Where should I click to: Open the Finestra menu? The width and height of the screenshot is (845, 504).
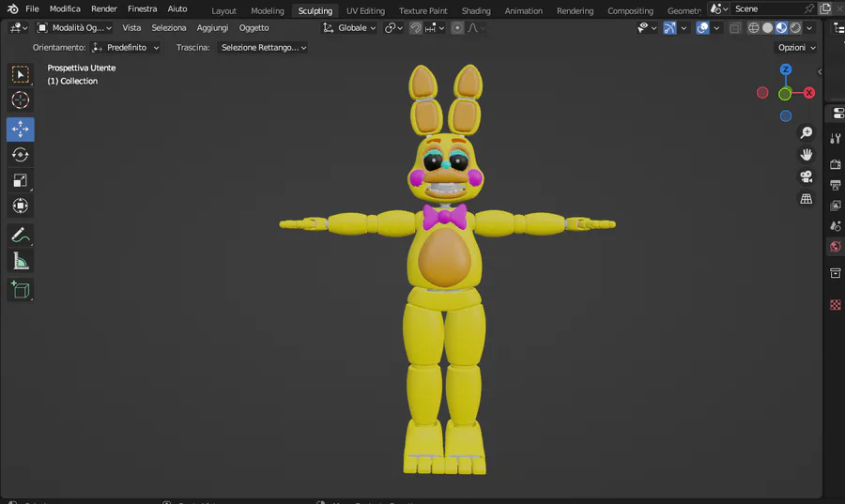(x=143, y=8)
